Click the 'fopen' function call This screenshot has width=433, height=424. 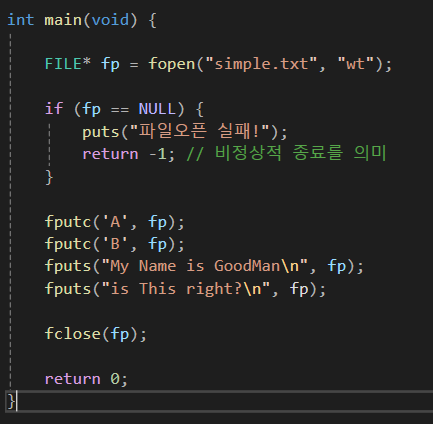pyautogui.click(x=172, y=64)
